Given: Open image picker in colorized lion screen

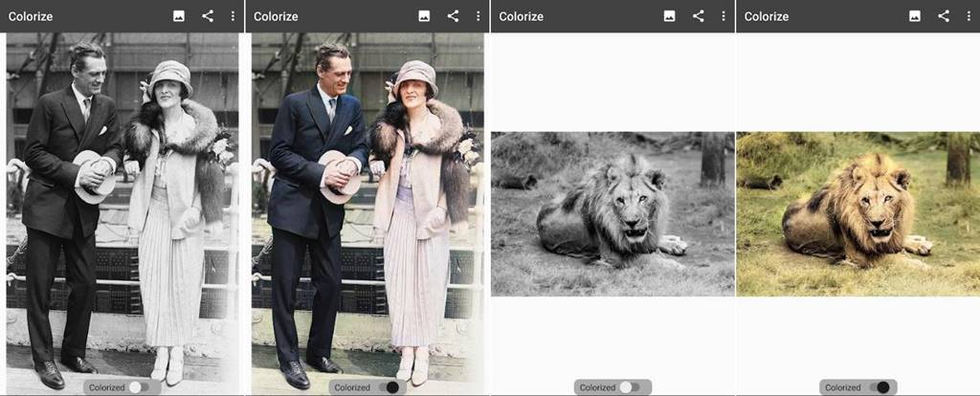Looking at the screenshot, I should [x=915, y=16].
